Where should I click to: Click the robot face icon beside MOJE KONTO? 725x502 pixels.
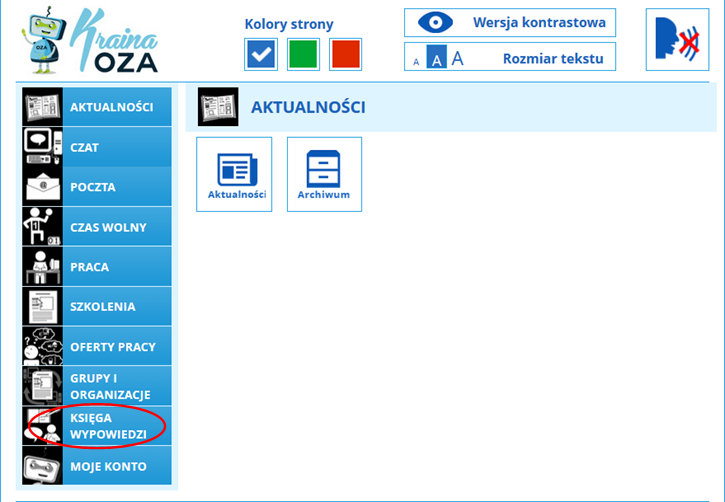tap(43, 465)
